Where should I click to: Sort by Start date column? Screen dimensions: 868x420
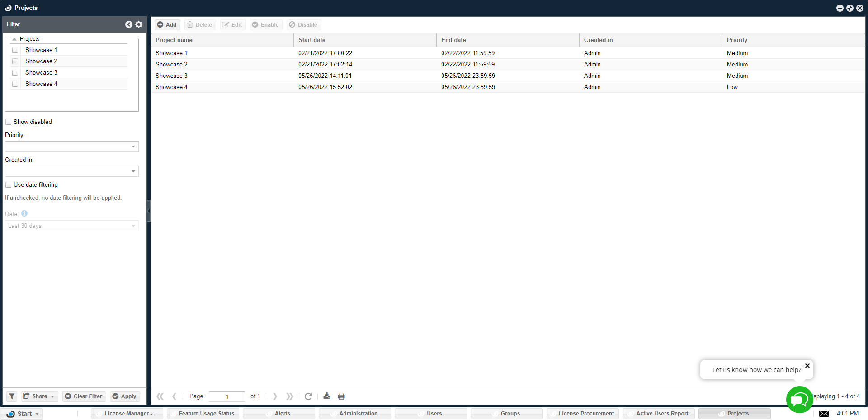tap(365, 40)
